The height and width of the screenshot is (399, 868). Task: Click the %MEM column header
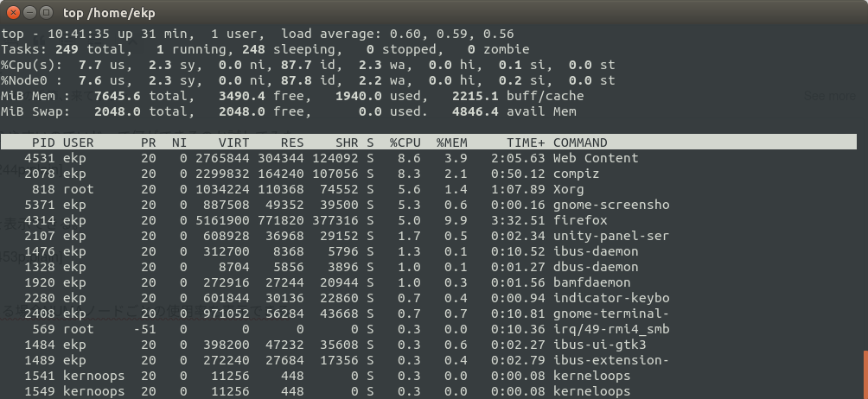click(x=451, y=142)
